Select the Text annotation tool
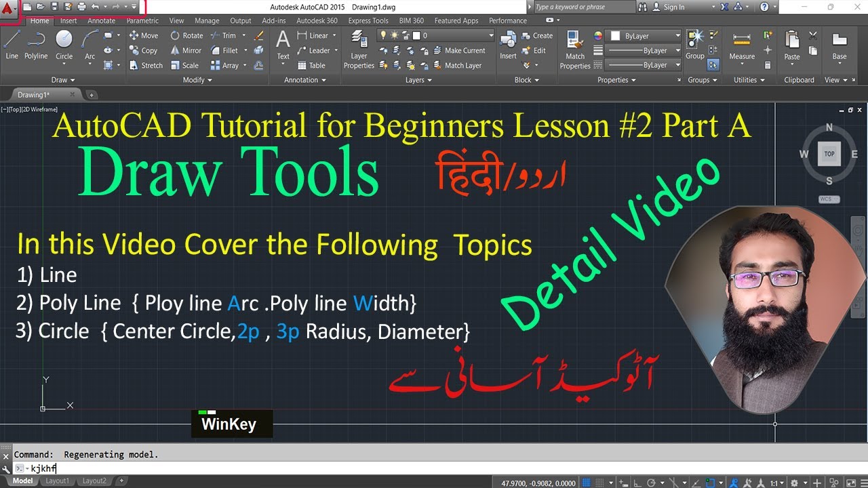Screen dimensions: 868x488 (283, 45)
